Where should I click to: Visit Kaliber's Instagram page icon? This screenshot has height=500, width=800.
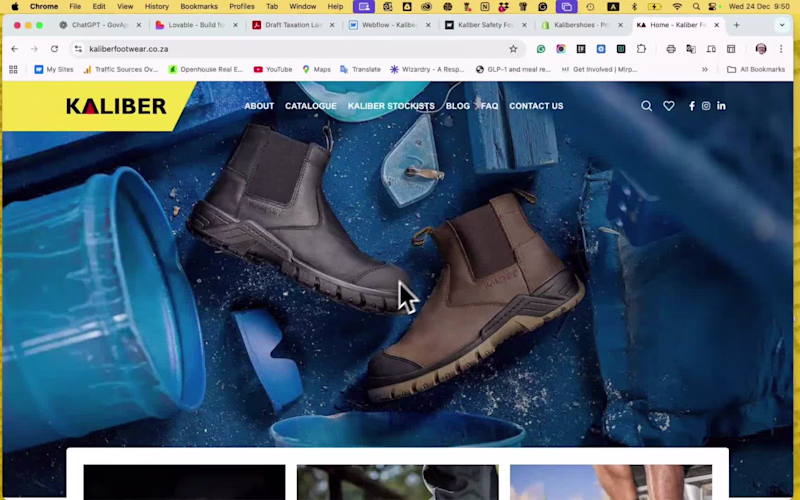coord(706,106)
